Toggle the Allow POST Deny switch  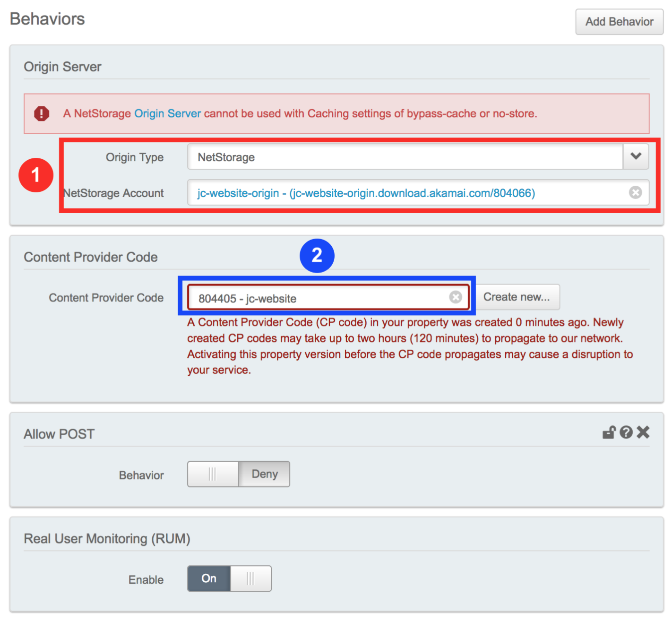point(239,474)
